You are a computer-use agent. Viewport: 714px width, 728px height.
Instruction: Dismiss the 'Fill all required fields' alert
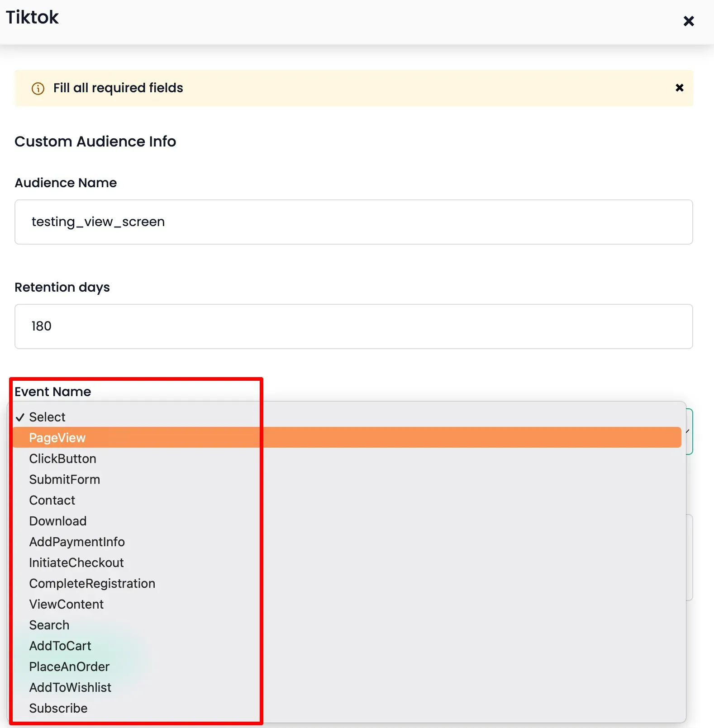[679, 88]
